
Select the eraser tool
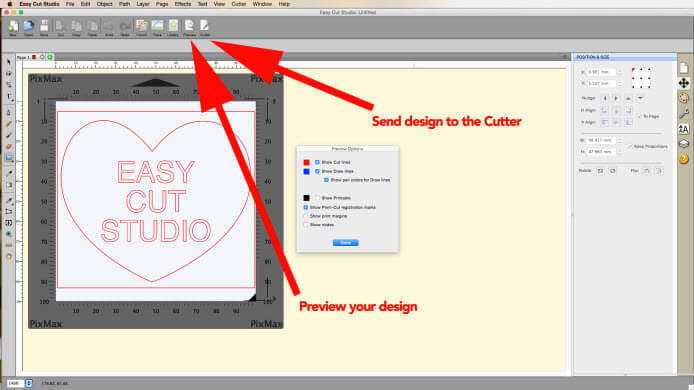9,147
